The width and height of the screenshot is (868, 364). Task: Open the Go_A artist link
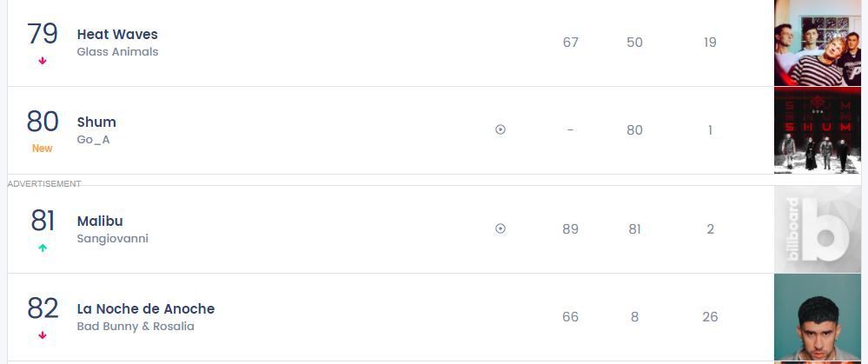click(x=93, y=140)
